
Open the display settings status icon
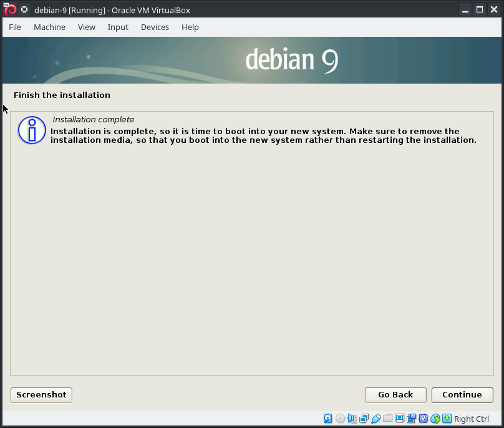click(399, 419)
